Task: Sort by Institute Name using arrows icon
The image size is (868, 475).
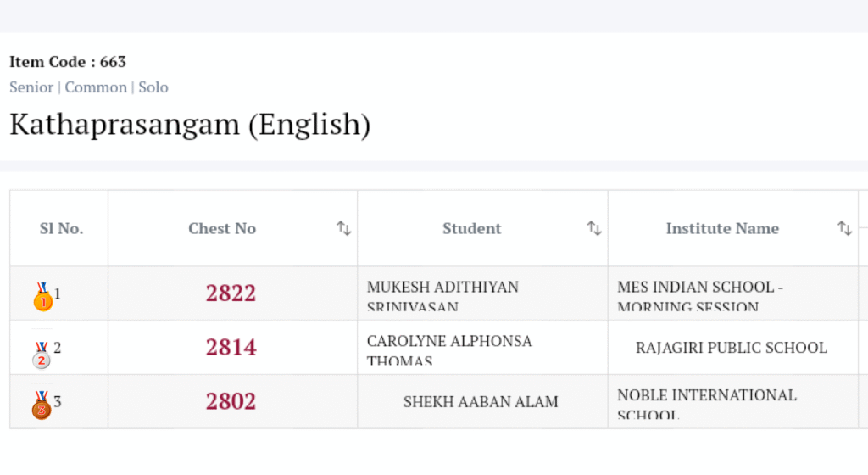Action: coord(844,228)
